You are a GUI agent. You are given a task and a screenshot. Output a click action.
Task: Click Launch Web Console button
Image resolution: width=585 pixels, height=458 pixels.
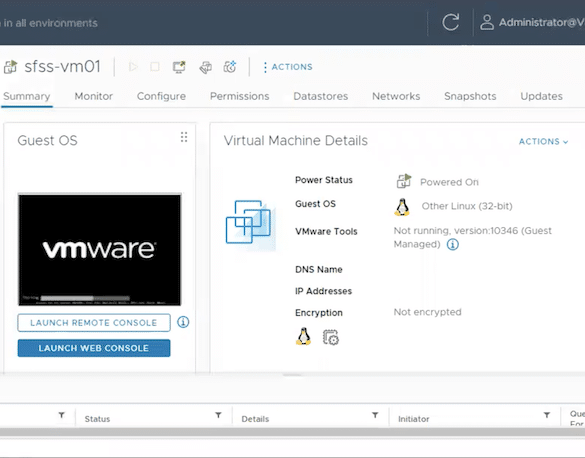[x=94, y=348]
